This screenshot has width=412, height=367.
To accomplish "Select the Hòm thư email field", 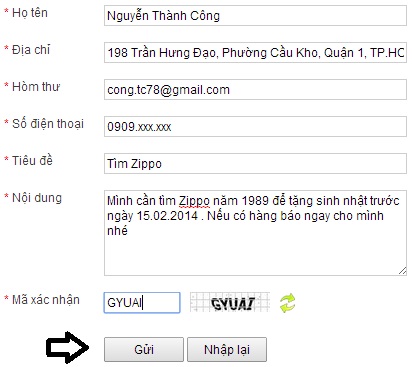I will point(255,89).
